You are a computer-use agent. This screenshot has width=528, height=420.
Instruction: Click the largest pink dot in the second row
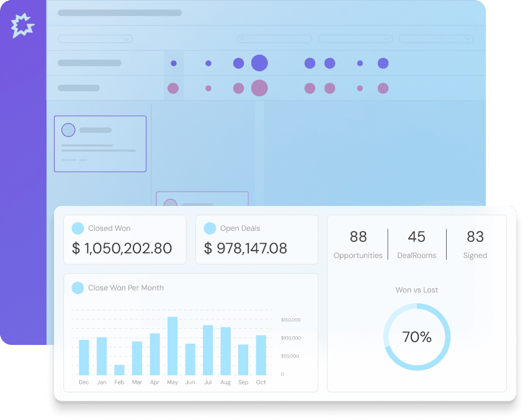tap(259, 88)
